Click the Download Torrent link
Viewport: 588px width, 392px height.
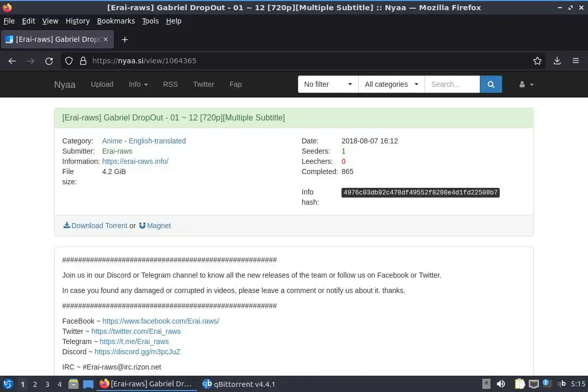pyautogui.click(x=95, y=226)
